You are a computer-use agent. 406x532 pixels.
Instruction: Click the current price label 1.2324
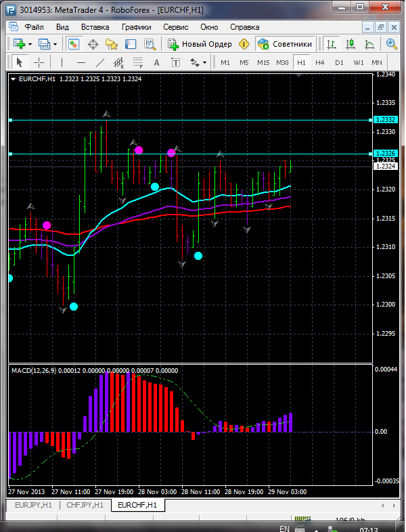385,166
